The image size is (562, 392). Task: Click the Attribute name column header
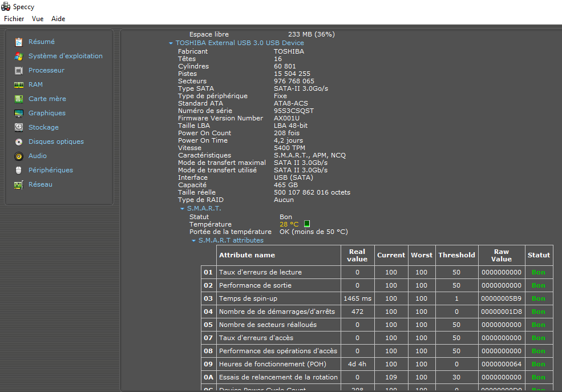click(278, 255)
